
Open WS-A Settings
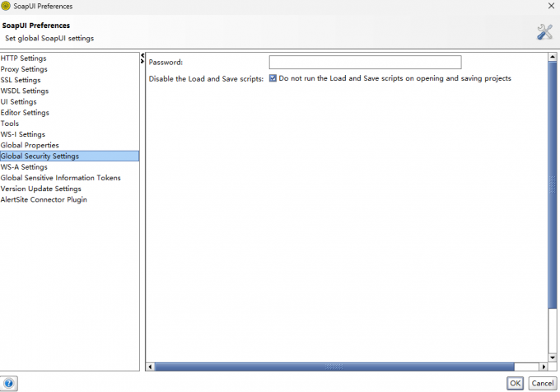[x=70, y=167]
